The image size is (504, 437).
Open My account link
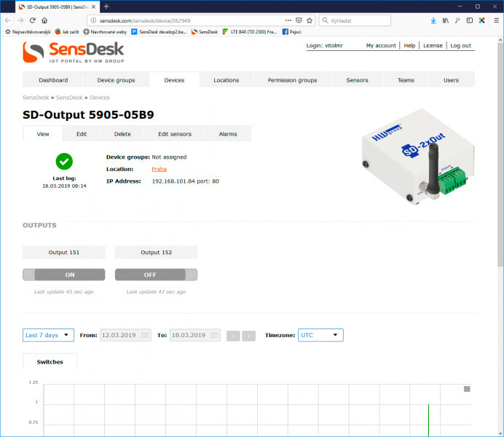pos(381,46)
